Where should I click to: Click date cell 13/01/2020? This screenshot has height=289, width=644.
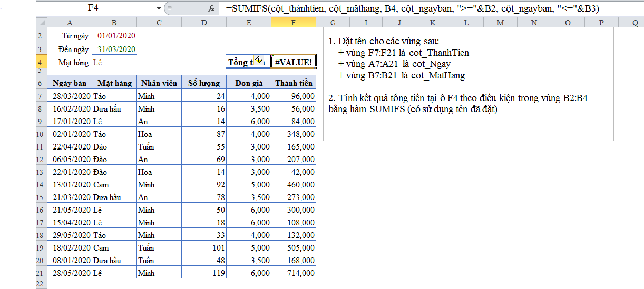pyautogui.click(x=70, y=185)
